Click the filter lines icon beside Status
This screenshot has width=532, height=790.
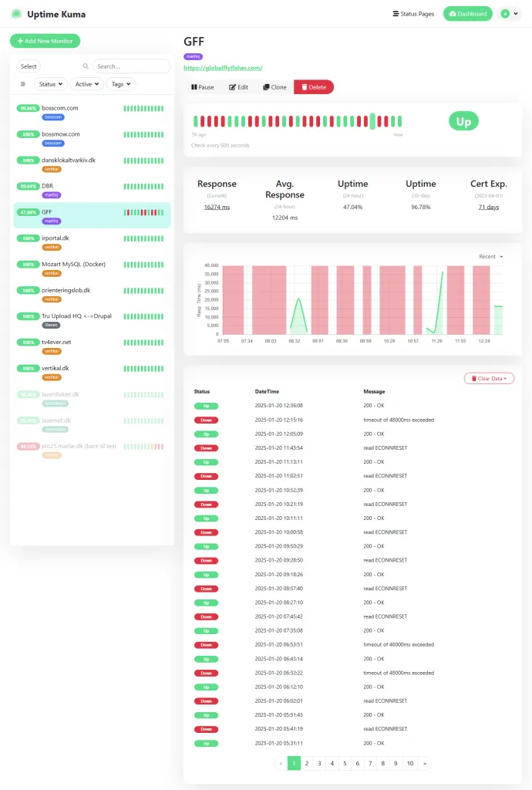22,84
